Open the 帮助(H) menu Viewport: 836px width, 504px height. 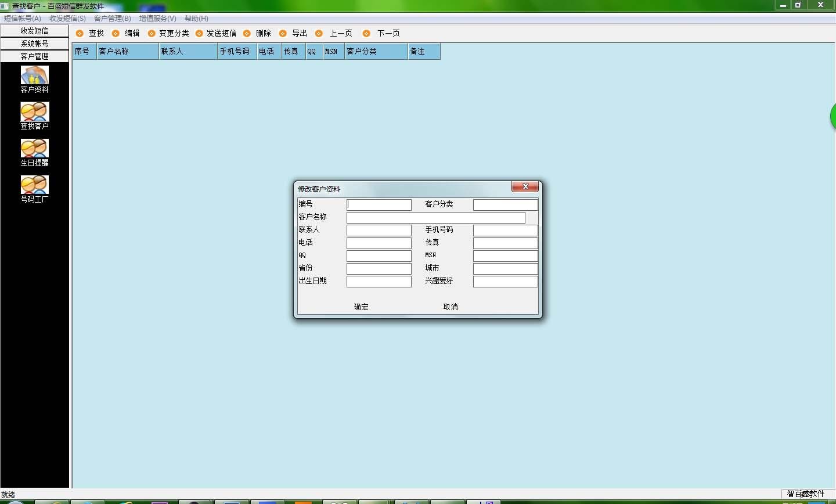coord(196,19)
